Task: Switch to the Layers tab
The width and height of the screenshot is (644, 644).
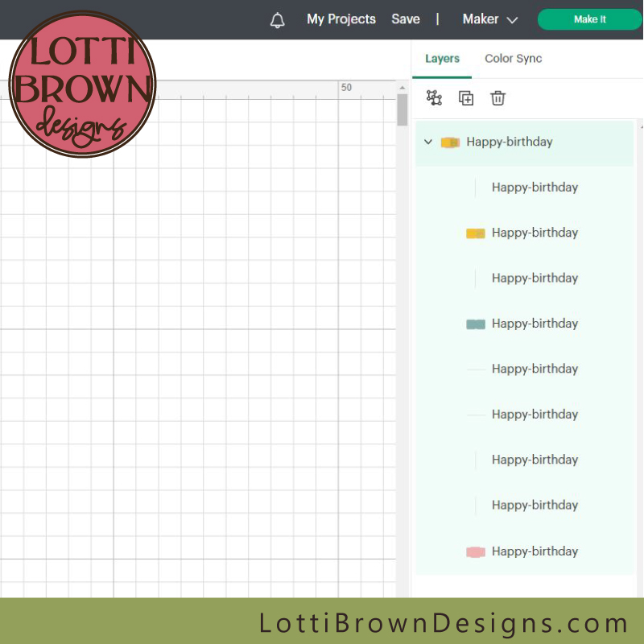Action: [x=442, y=59]
